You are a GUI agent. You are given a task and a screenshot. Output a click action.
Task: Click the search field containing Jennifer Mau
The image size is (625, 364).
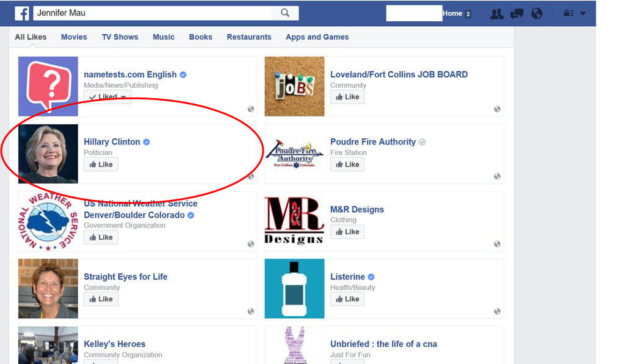152,13
